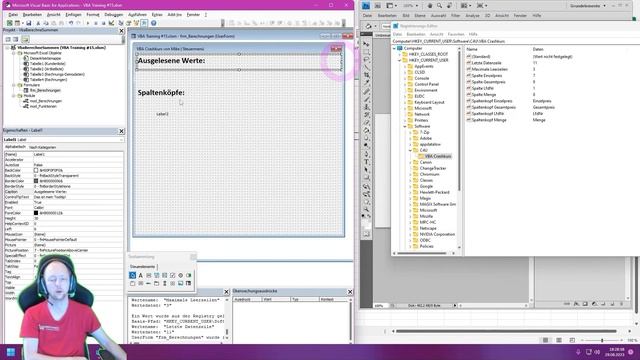This screenshot has width=640, height=360.
Task: Click the microphone icon in the system tray
Action: pos(578,352)
